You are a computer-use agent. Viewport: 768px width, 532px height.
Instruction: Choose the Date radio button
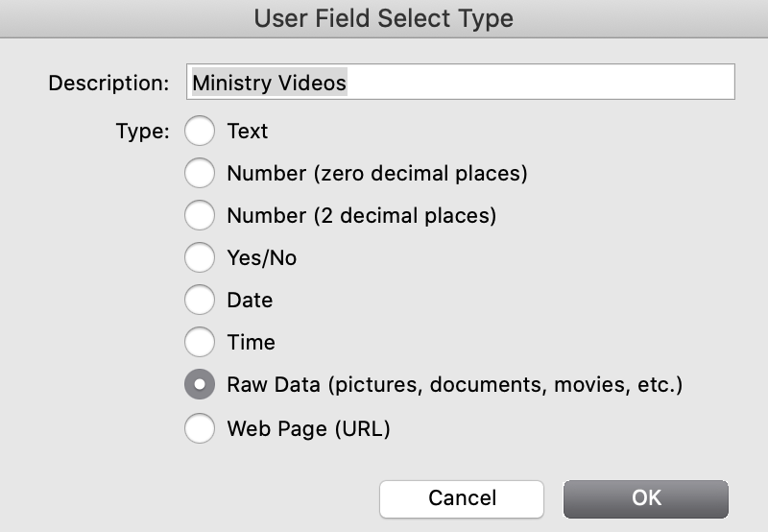(x=200, y=301)
